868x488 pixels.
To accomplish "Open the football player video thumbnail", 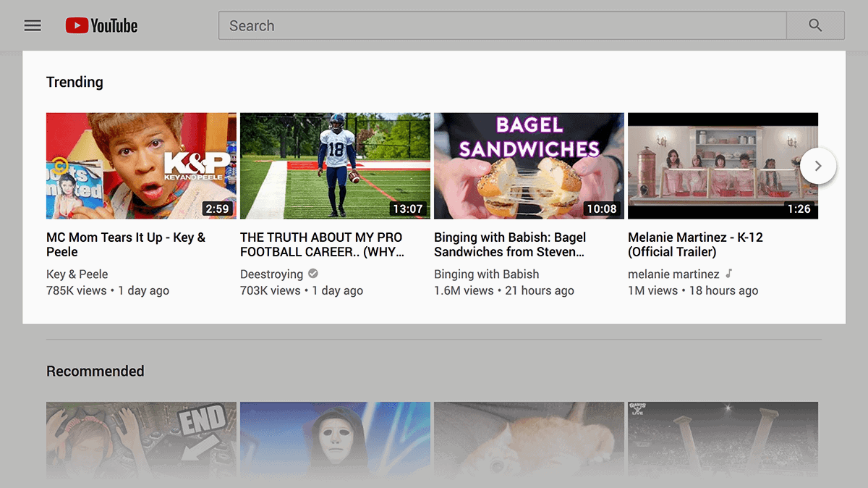I will pyautogui.click(x=335, y=166).
